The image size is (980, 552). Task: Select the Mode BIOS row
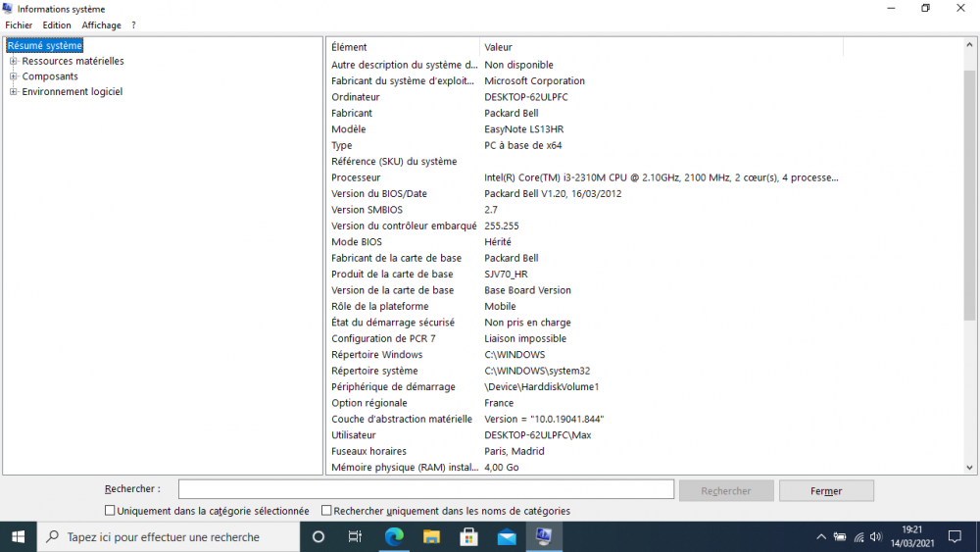coord(584,242)
